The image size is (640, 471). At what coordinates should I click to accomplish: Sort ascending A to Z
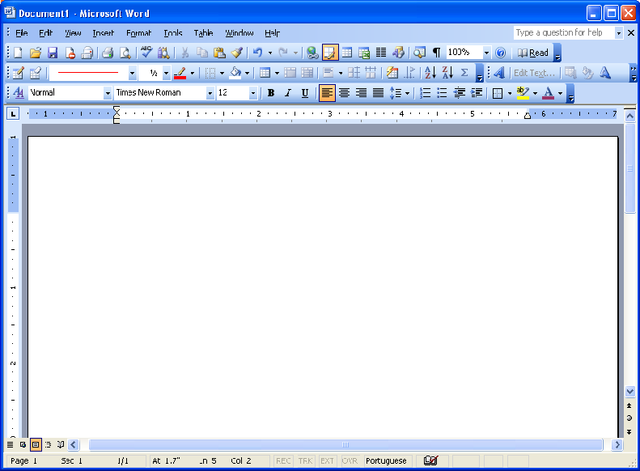pyautogui.click(x=430, y=73)
